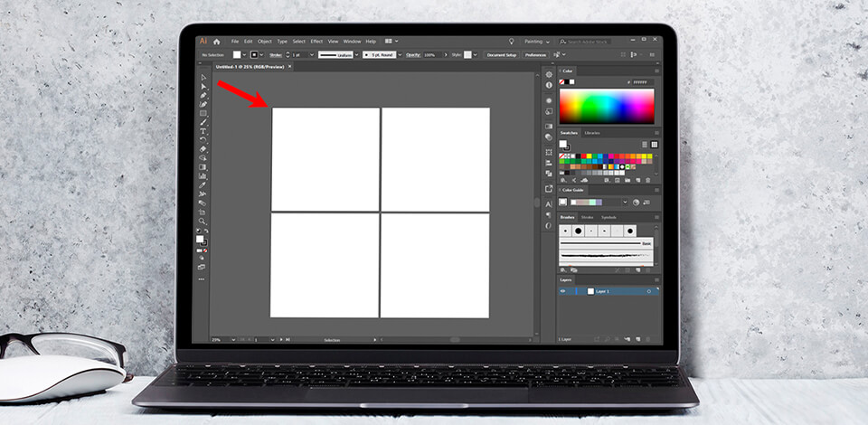Select the Eyedropper tool
Image resolution: width=868 pixels, height=425 pixels.
coord(203,184)
